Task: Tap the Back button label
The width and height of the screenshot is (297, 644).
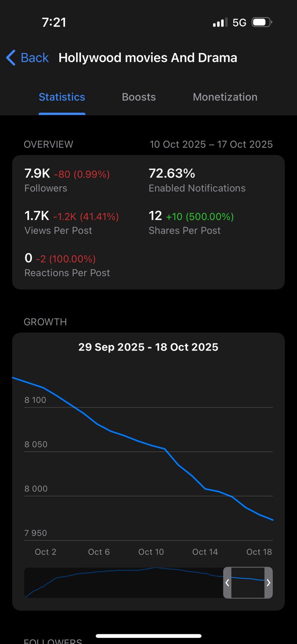Action: [35, 58]
